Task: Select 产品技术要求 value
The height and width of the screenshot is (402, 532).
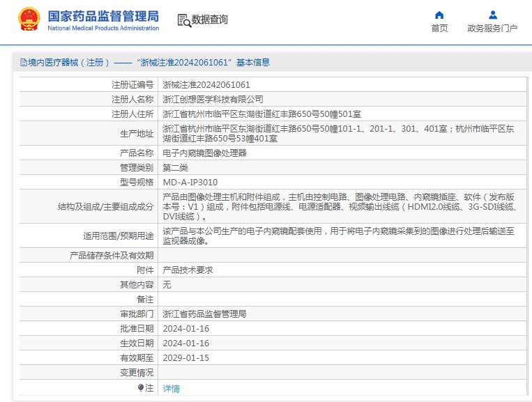Action: [x=188, y=270]
